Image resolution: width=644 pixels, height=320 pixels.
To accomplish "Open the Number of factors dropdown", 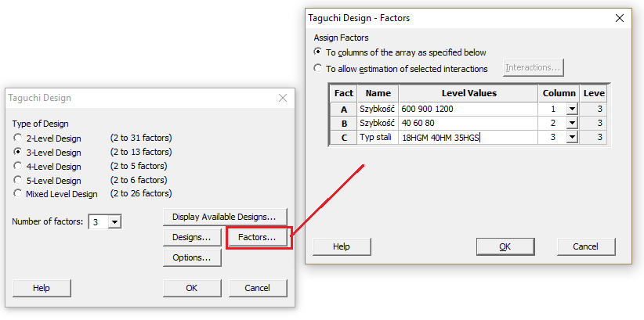I will tap(115, 222).
